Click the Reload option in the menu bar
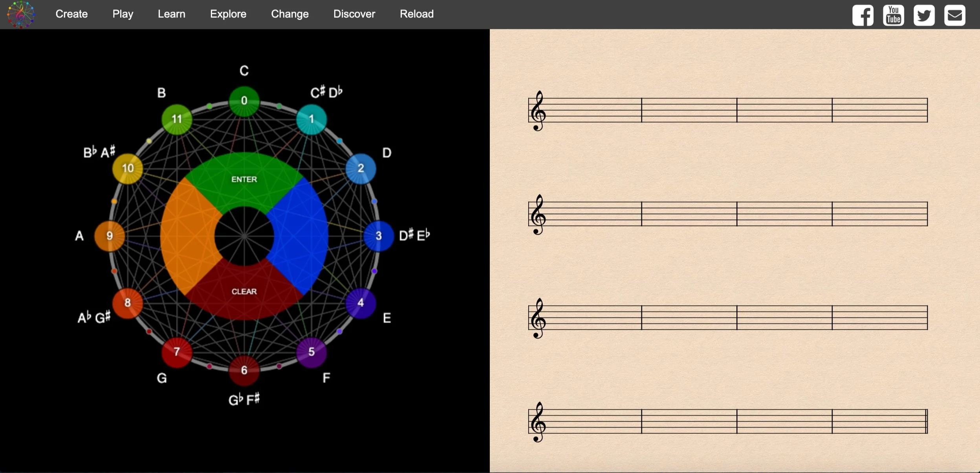 (416, 14)
